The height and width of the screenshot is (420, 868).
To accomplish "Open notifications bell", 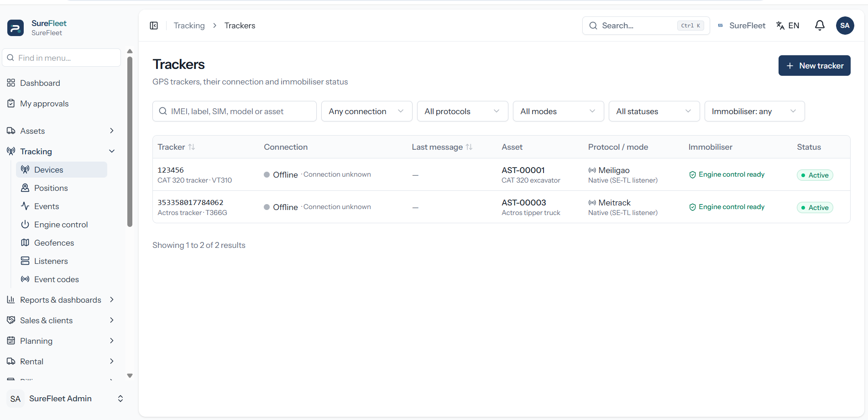I will (820, 26).
